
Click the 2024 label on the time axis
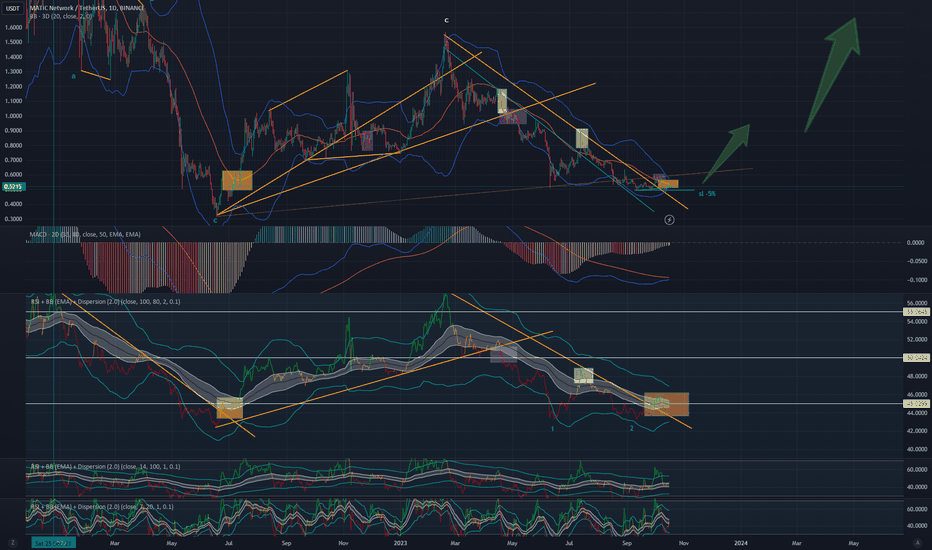pos(741,543)
